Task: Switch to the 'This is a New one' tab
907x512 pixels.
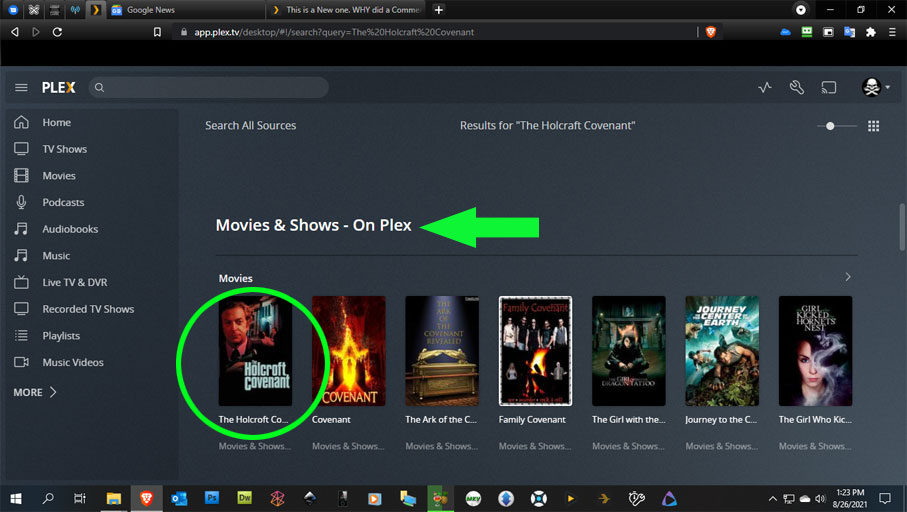Action: point(347,10)
